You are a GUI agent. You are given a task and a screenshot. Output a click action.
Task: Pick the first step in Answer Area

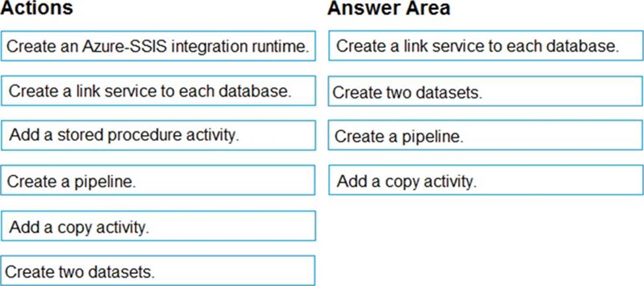(485, 46)
